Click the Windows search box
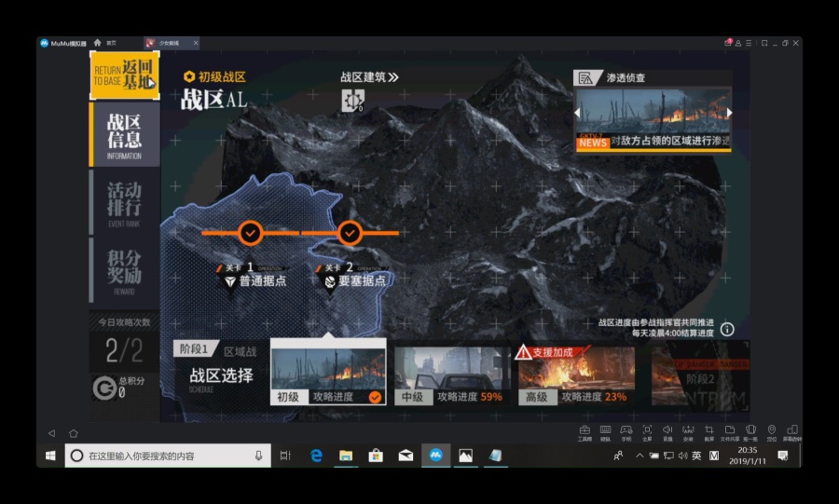The width and height of the screenshot is (839, 504). pyautogui.click(x=168, y=456)
